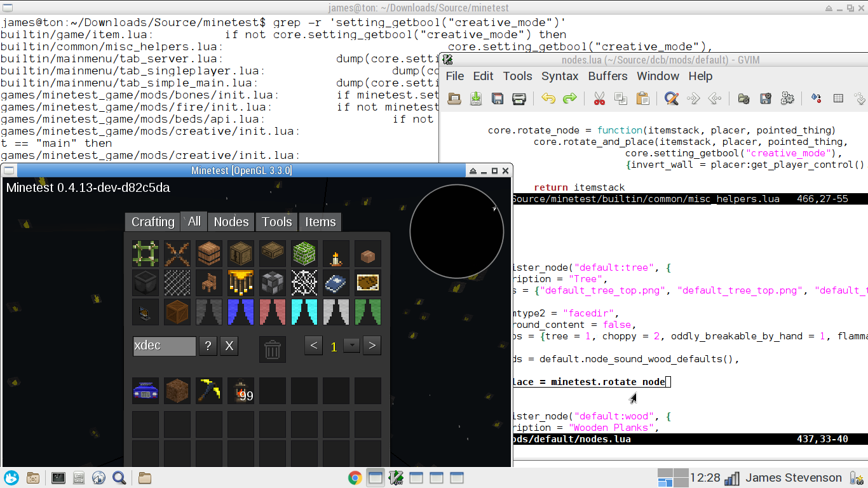Click the Redo icon in GVIM toolbar

(x=569, y=98)
